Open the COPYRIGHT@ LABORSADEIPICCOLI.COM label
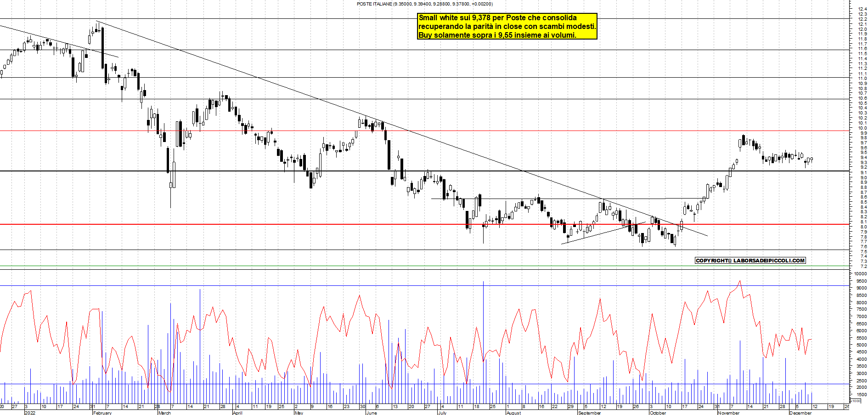The image size is (868, 415). 750,261
